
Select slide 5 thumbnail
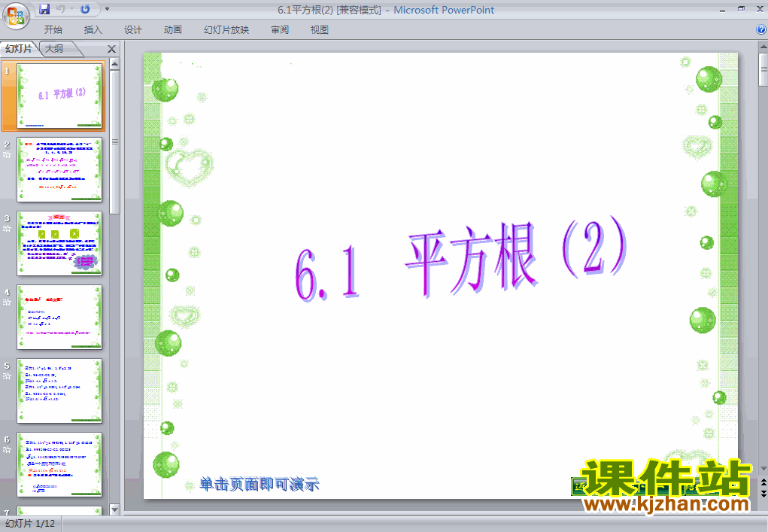coord(59,391)
